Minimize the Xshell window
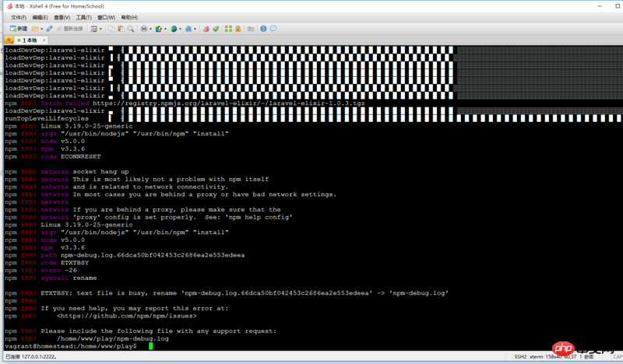Viewport: 623px width, 364px height. (600, 6)
